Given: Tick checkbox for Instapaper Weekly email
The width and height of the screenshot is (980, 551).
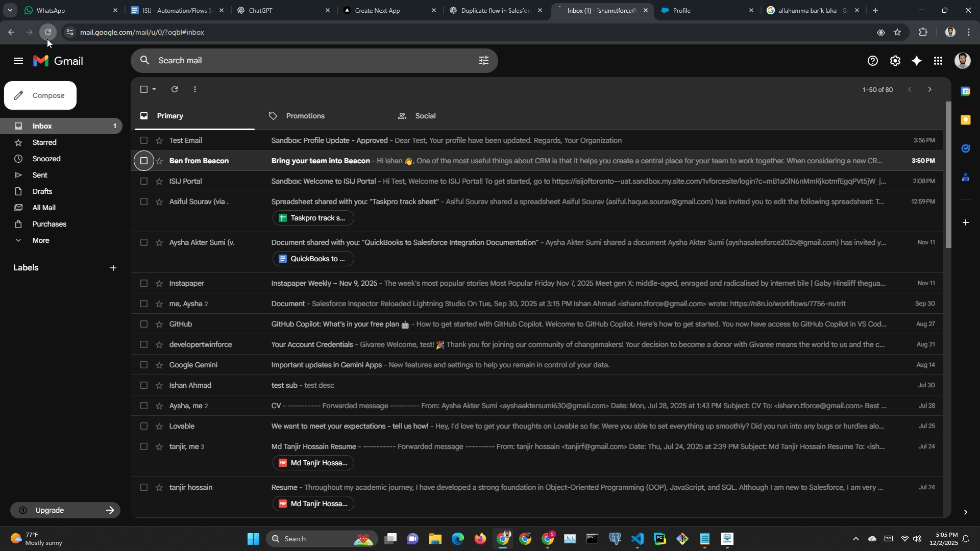Looking at the screenshot, I should click(144, 283).
